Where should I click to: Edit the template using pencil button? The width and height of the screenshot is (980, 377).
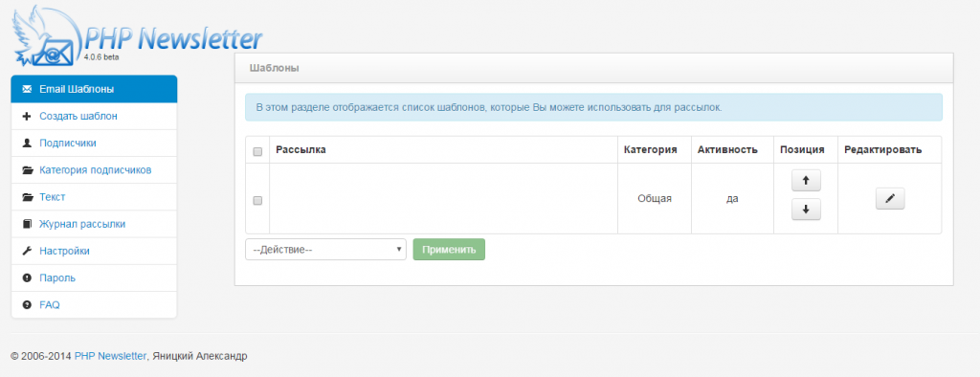coord(890,199)
